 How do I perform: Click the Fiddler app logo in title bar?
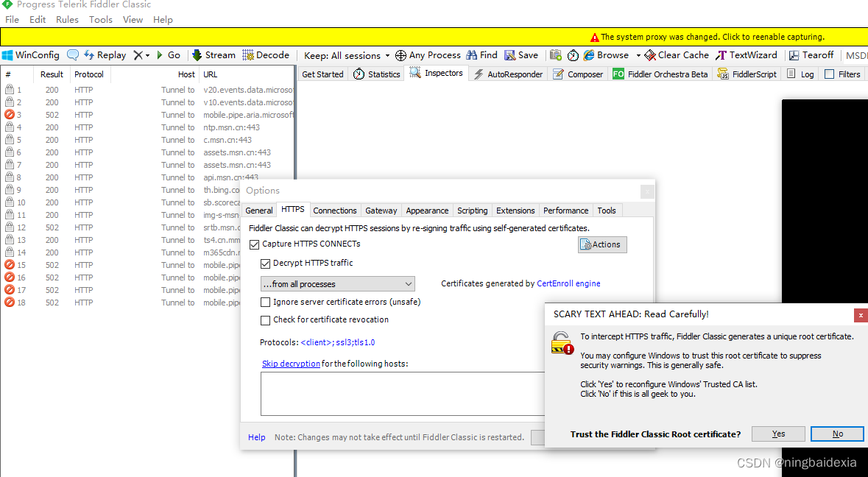tap(7, 4)
